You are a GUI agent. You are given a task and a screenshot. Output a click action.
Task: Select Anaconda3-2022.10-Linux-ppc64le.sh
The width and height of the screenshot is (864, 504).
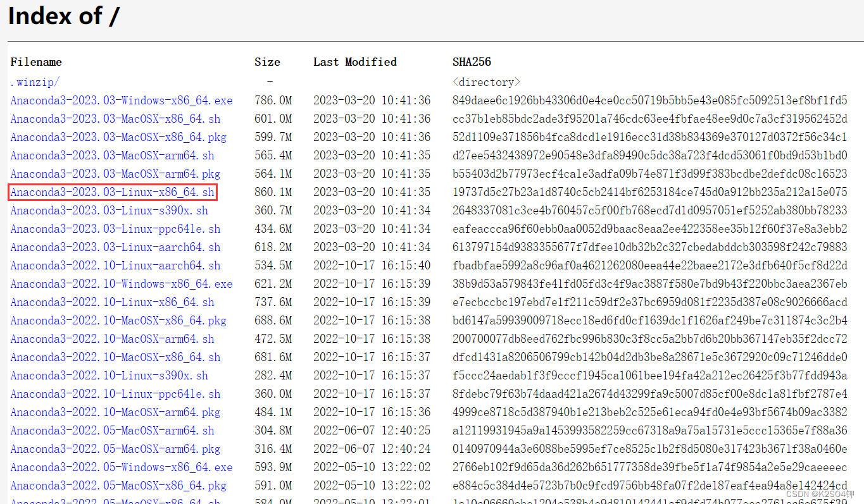(115, 394)
